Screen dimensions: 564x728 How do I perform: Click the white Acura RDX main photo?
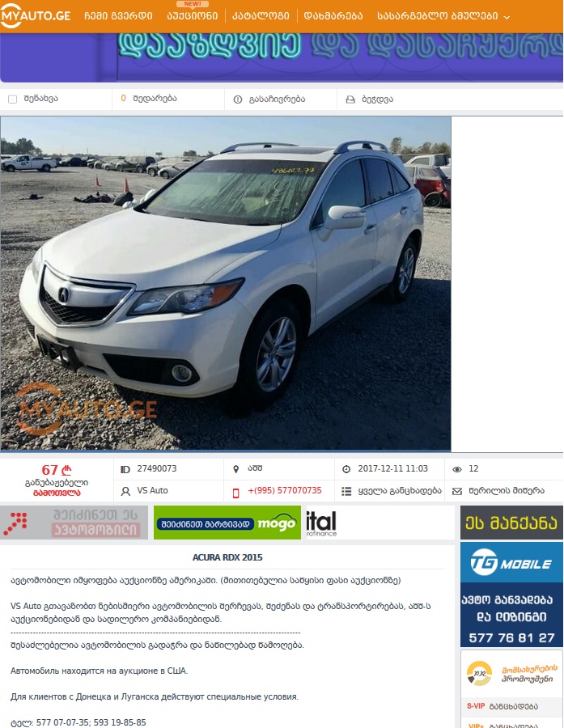pyautogui.click(x=226, y=283)
